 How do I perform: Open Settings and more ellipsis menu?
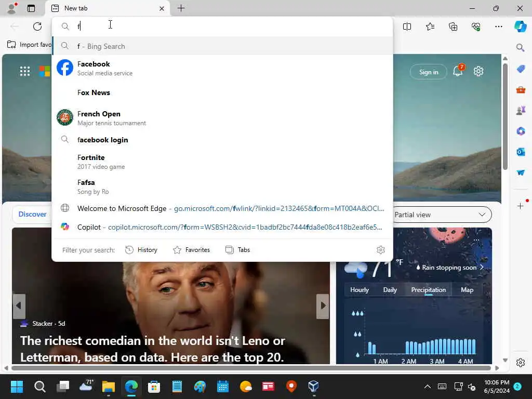[x=499, y=26]
